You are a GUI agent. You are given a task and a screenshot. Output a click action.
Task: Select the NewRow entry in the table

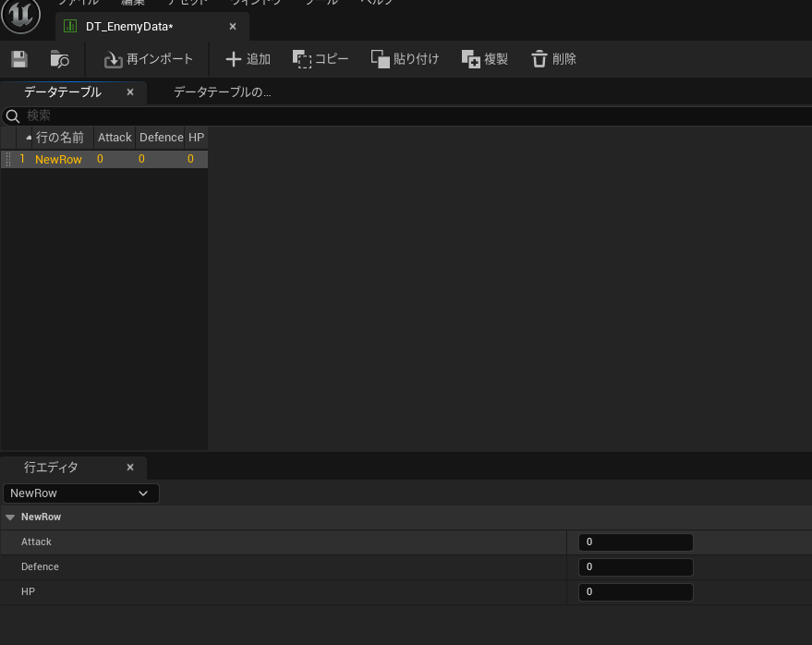click(58, 158)
